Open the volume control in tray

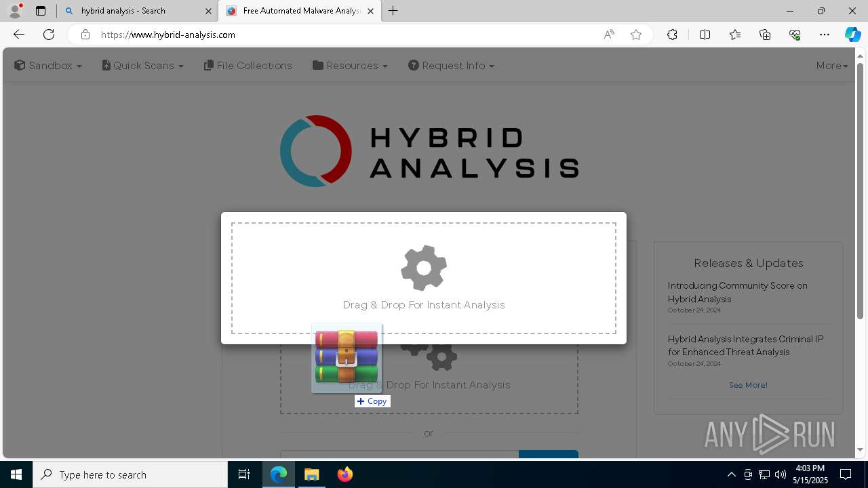pyautogui.click(x=780, y=474)
